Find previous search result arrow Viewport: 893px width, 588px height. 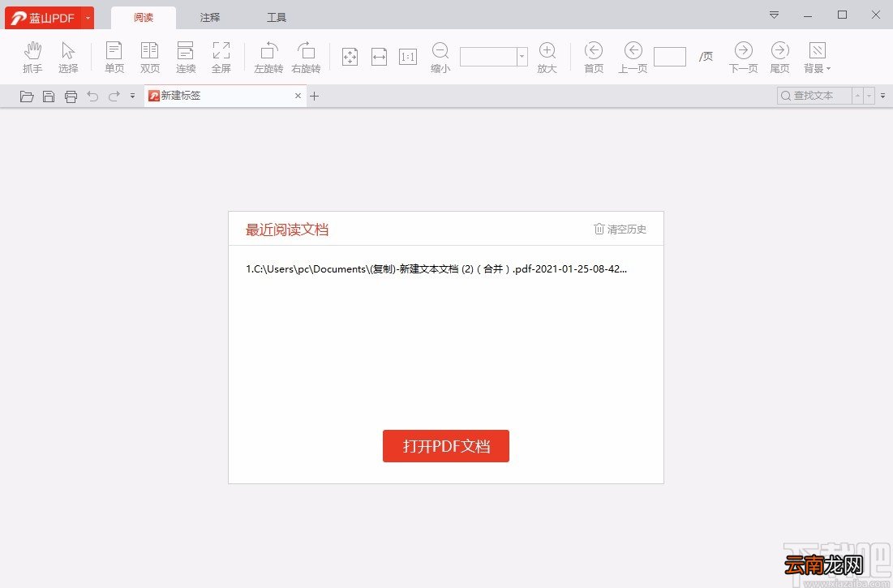pyautogui.click(x=857, y=96)
